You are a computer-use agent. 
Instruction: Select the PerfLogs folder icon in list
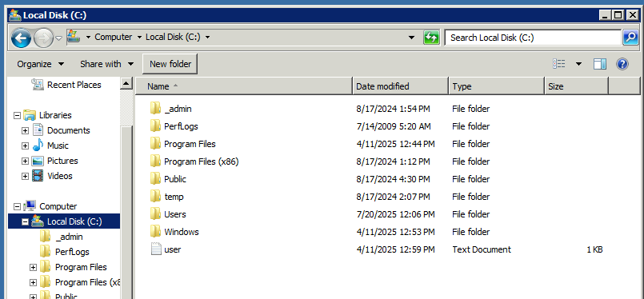click(155, 126)
